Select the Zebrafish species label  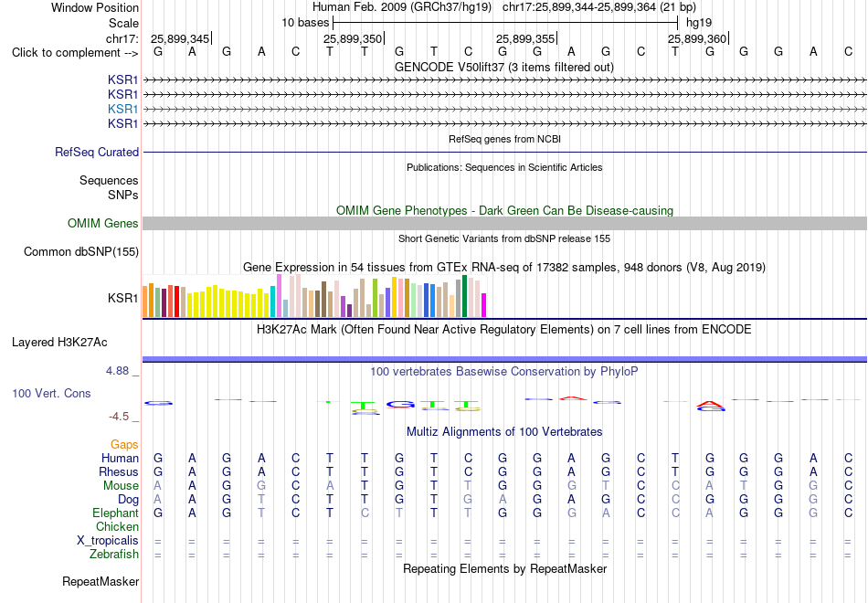point(114,554)
